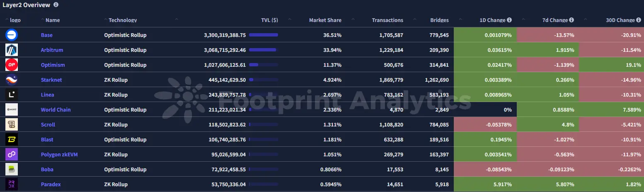Open the Paradex chain link
This screenshot has width=644, height=192.
pyautogui.click(x=51, y=185)
